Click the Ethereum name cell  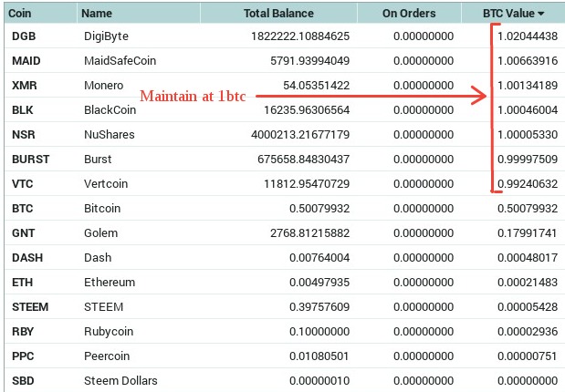(x=110, y=283)
